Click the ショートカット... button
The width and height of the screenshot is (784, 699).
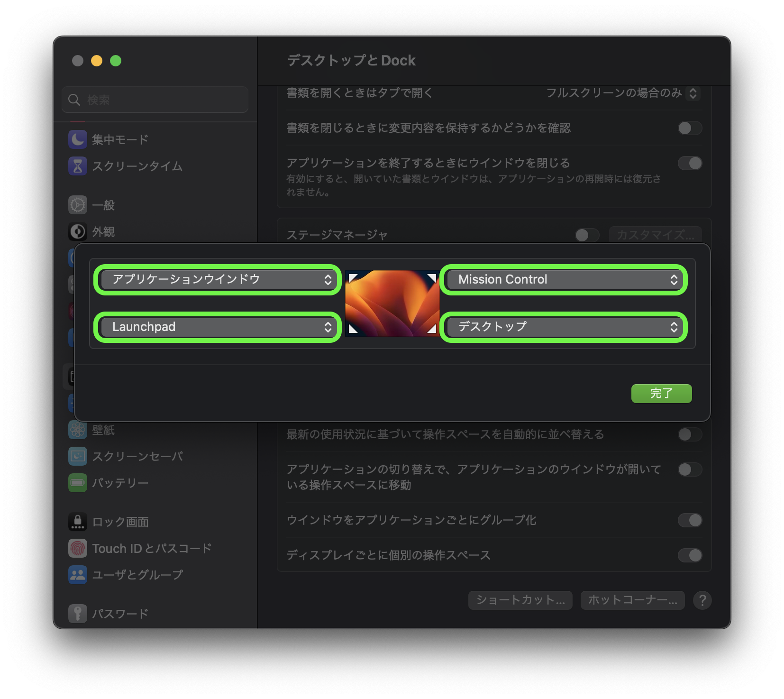[520, 600]
